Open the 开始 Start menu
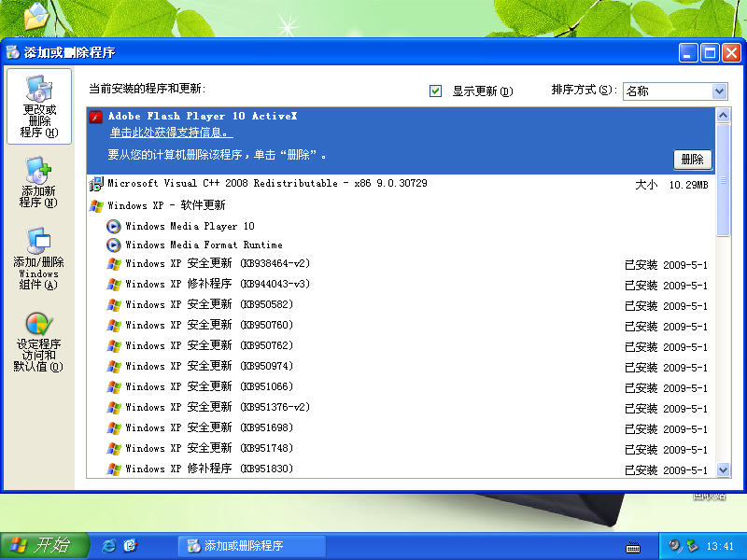747x560 pixels. coord(45,546)
